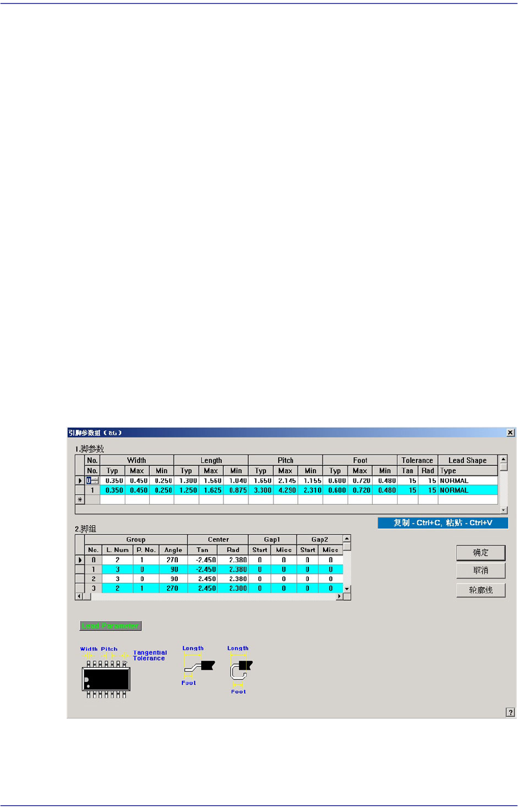Image resolution: width=518 pixels, height=812 pixels.
Task: Click the green Lead Parameter button
Action: 111,626
